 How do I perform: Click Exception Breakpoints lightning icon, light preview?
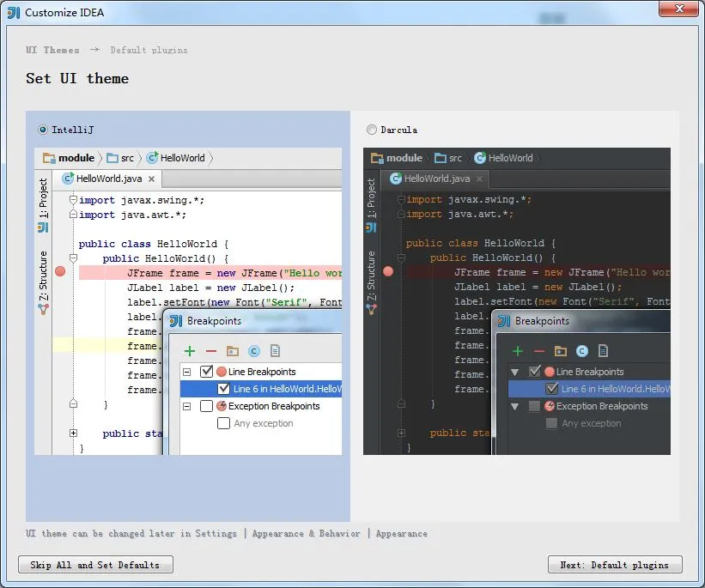click(x=222, y=406)
